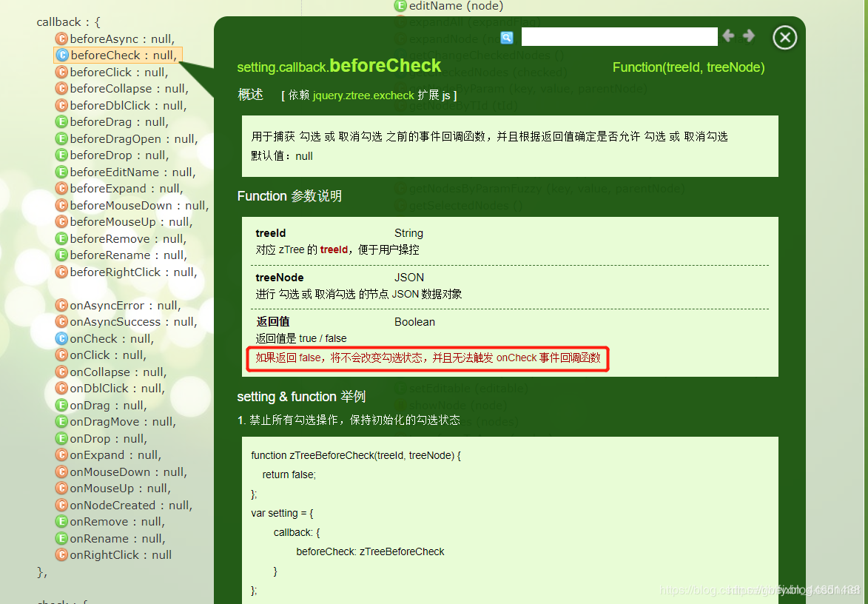Open beforeCollapse callback entry
Viewport: 868px width, 604px height.
tap(122, 89)
